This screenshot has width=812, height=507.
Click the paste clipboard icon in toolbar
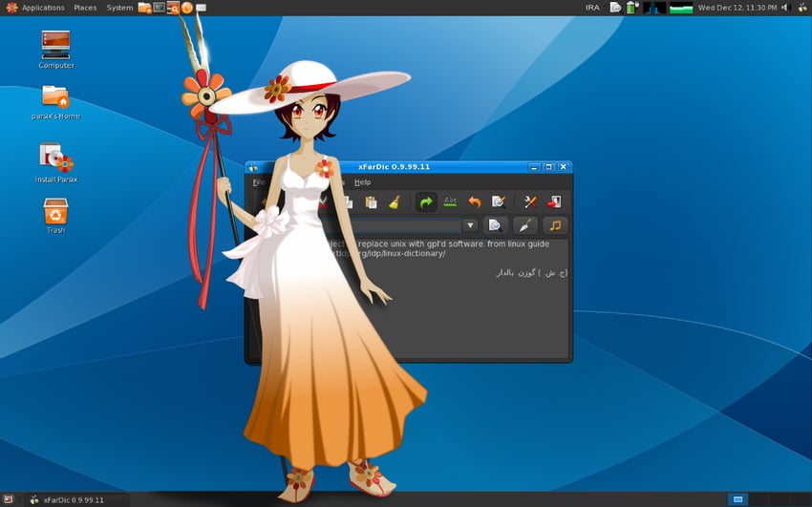tap(371, 202)
